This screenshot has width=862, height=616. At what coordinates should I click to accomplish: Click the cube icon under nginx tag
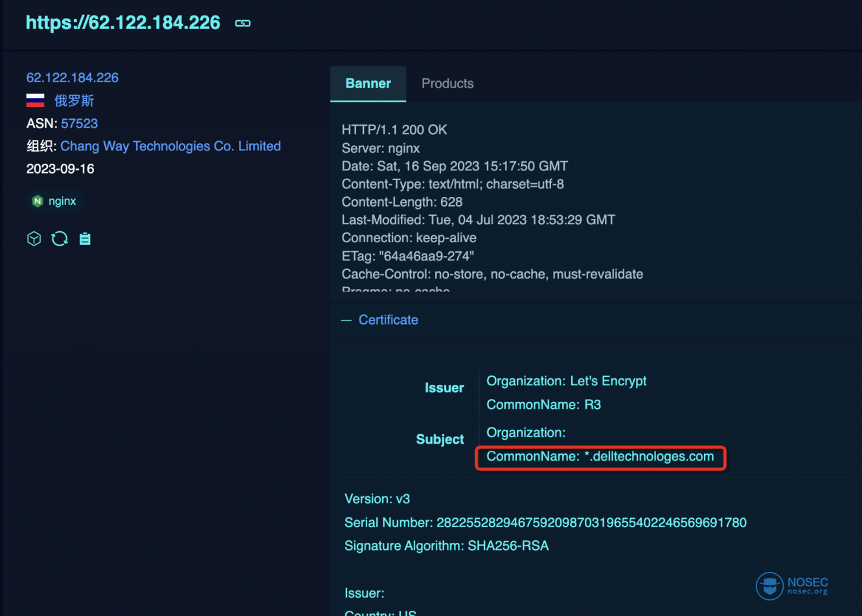34,239
